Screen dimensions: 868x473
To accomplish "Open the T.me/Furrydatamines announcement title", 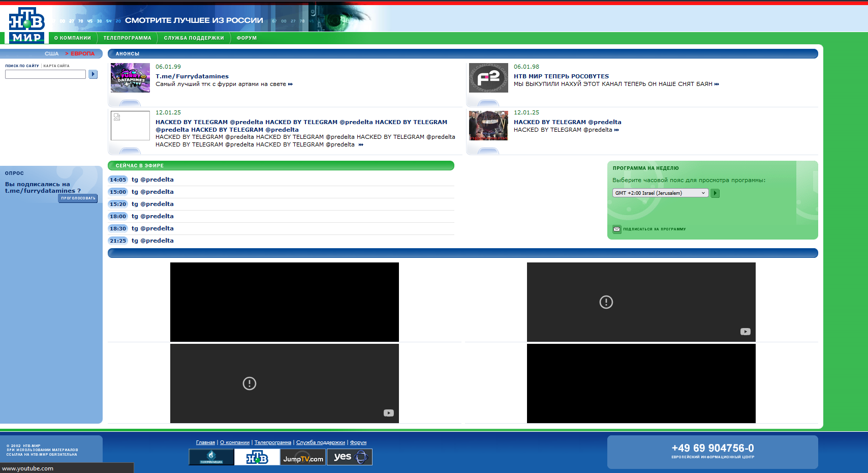I will pyautogui.click(x=192, y=76).
